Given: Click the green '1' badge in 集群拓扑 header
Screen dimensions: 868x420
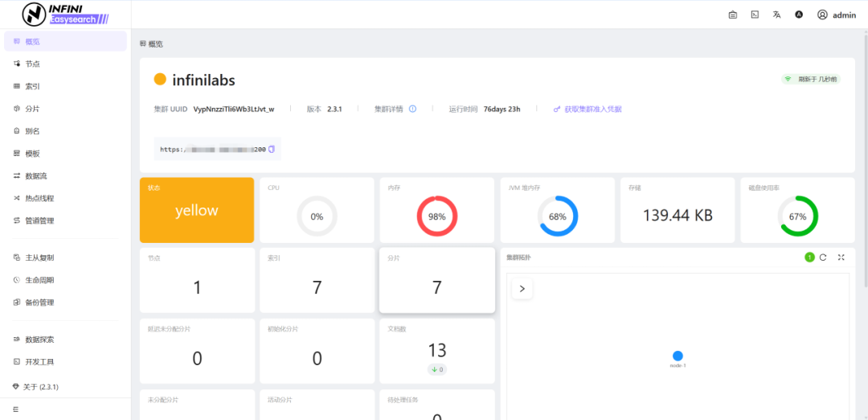Looking at the screenshot, I should coord(809,257).
